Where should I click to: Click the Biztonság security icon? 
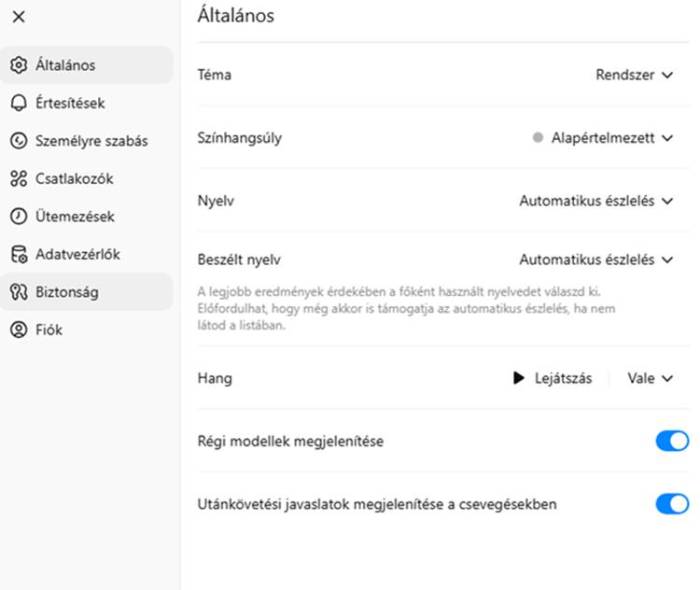(x=19, y=292)
